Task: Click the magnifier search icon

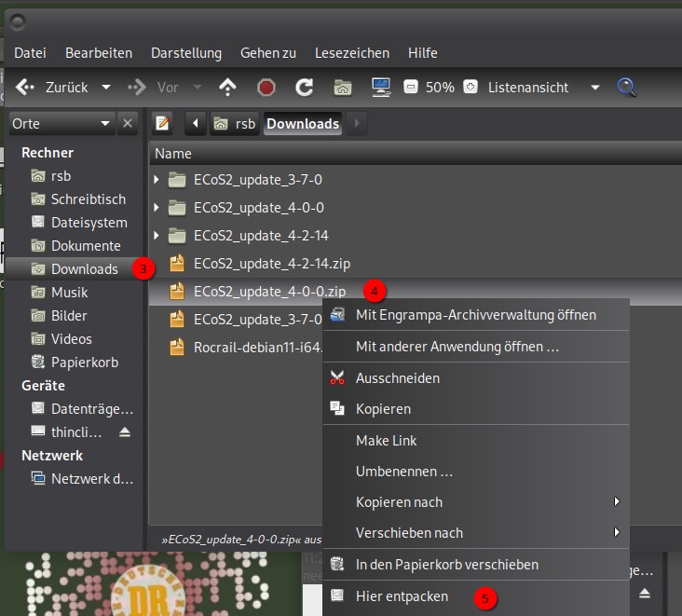Action: (627, 88)
